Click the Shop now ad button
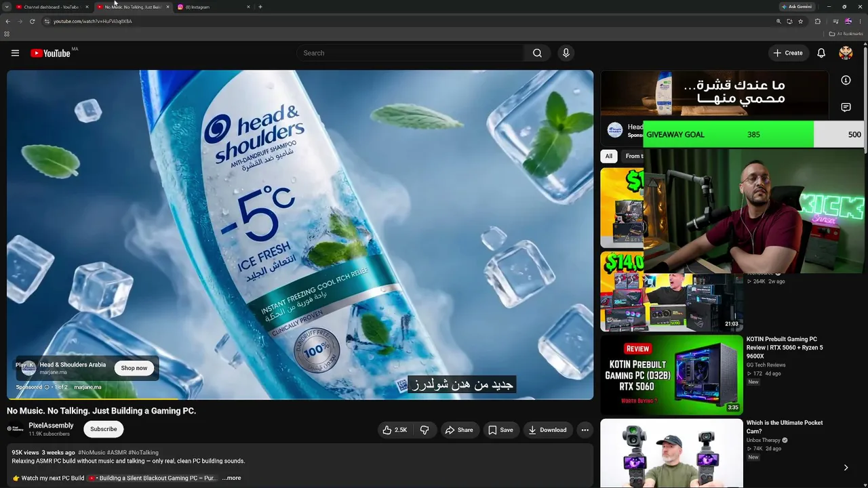This screenshot has width=868, height=488. coord(134,368)
